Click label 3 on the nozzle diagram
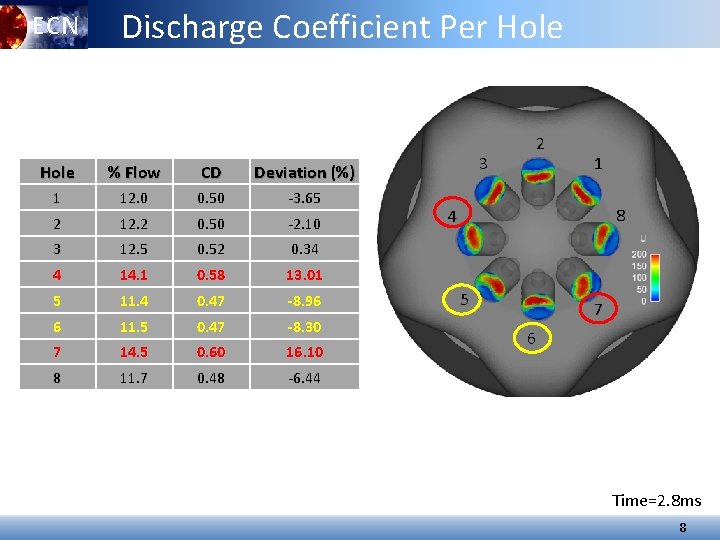 click(x=483, y=163)
